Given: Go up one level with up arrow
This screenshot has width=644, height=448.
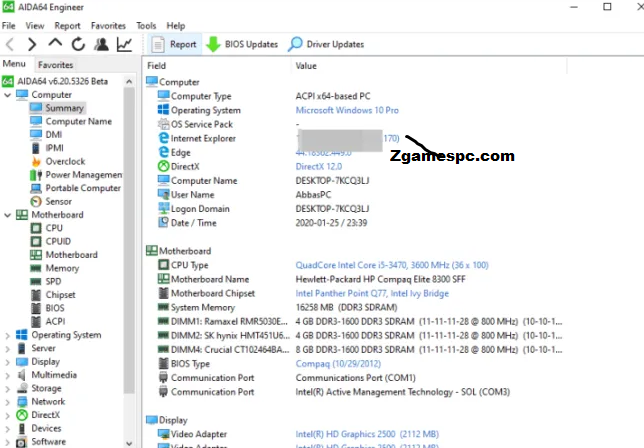Looking at the screenshot, I should pyautogui.click(x=55, y=43).
